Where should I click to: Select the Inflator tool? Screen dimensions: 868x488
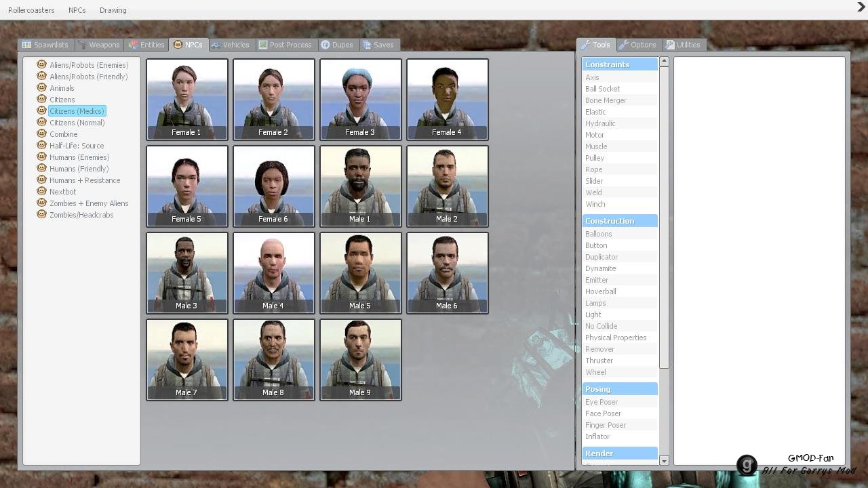tap(620, 436)
